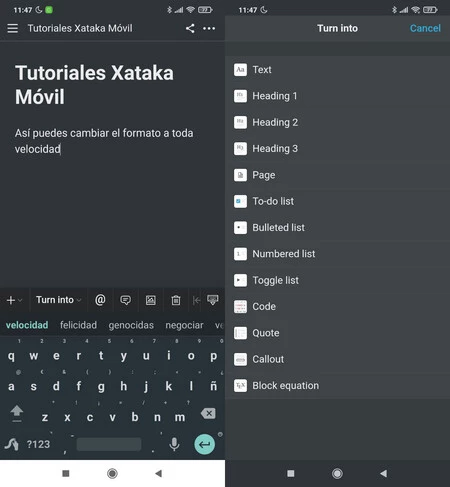Image resolution: width=450 pixels, height=487 pixels.
Task: Open the three-dot more options menu
Action: click(x=209, y=28)
